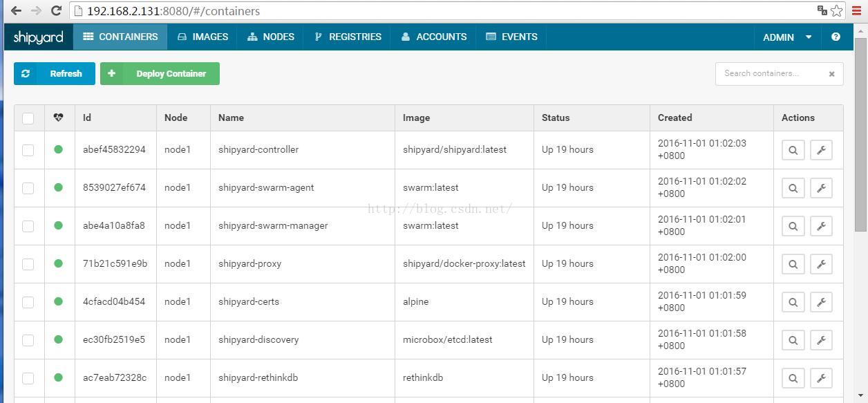The height and width of the screenshot is (403, 868).
Task: Go to the ACCOUNTS tab
Action: pos(434,37)
